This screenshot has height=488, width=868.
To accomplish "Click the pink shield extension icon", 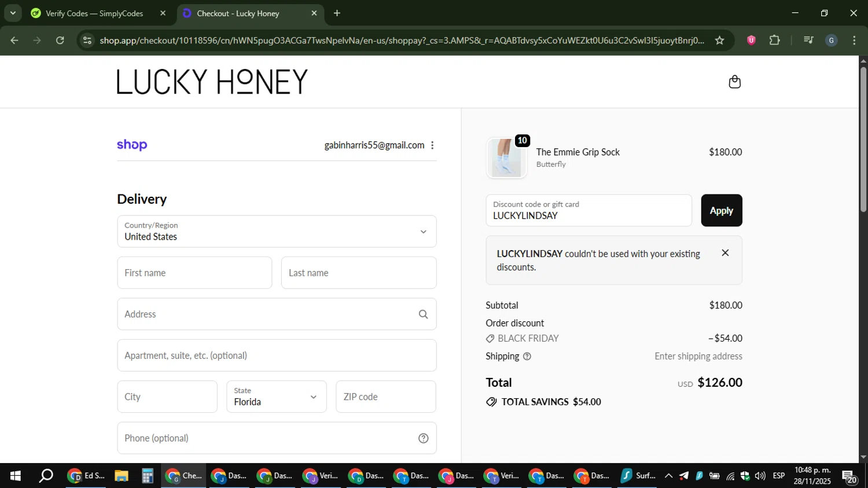I will (751, 40).
